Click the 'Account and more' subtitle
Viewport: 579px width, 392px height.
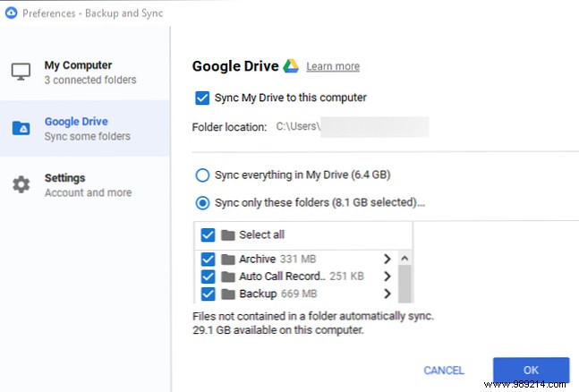click(88, 192)
